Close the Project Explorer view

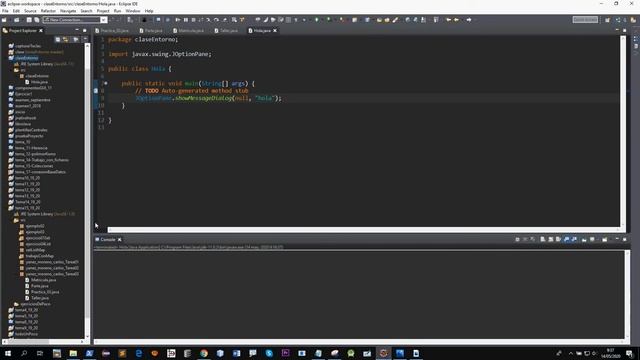pyautogui.click(x=41, y=31)
